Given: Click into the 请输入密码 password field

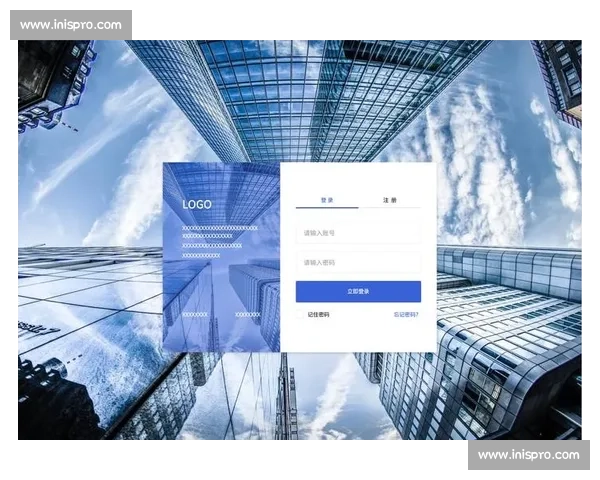Looking at the screenshot, I should [x=358, y=263].
